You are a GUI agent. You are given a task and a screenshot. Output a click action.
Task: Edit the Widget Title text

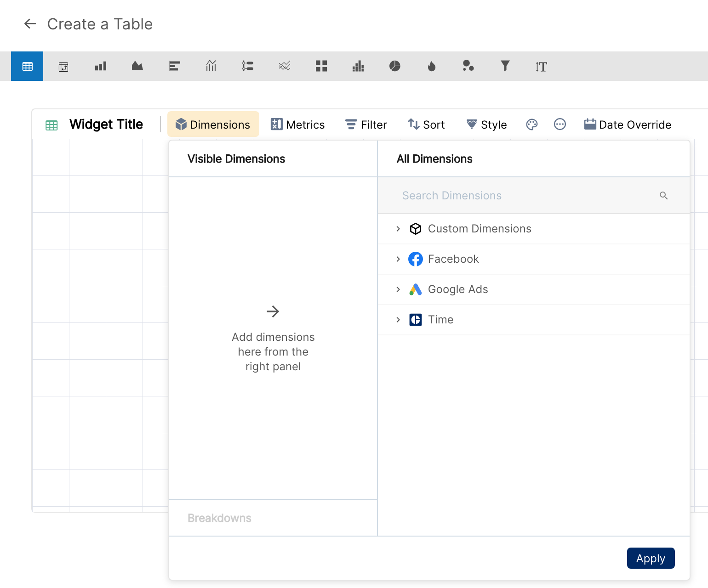pos(106,124)
